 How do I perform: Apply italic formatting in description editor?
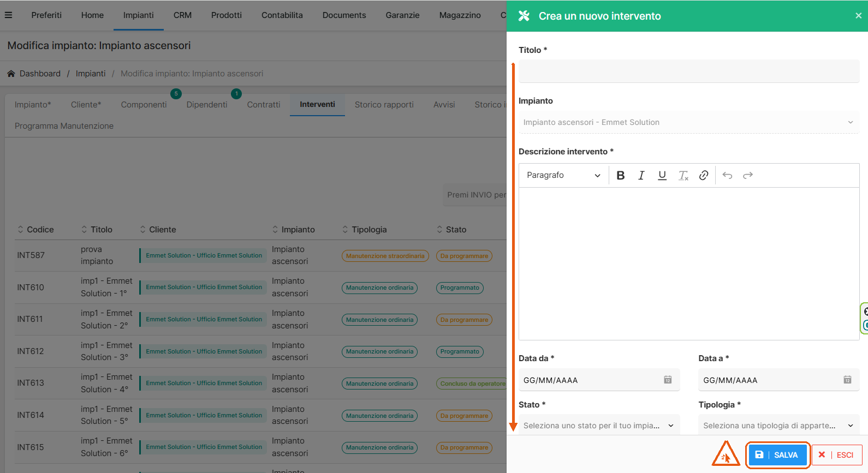(x=641, y=175)
